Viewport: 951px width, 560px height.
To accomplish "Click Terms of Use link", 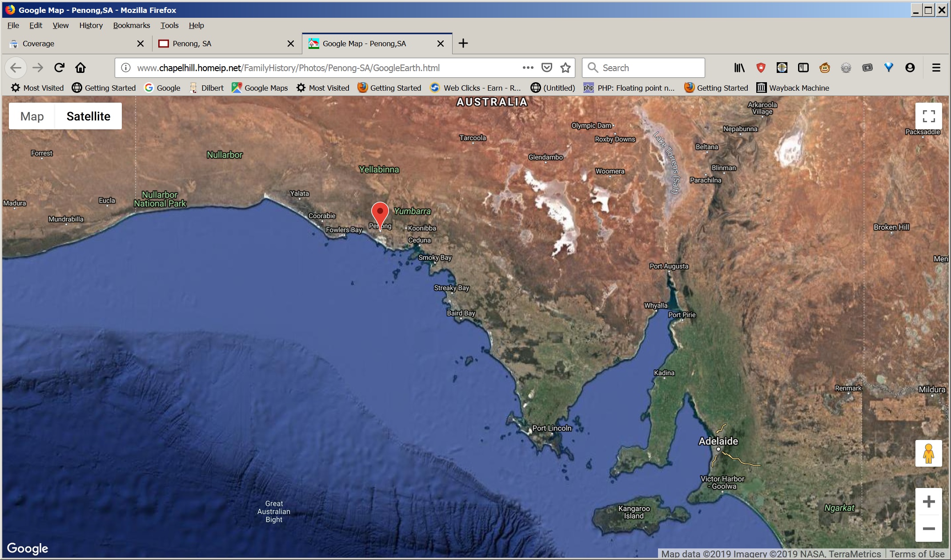I will tap(917, 554).
